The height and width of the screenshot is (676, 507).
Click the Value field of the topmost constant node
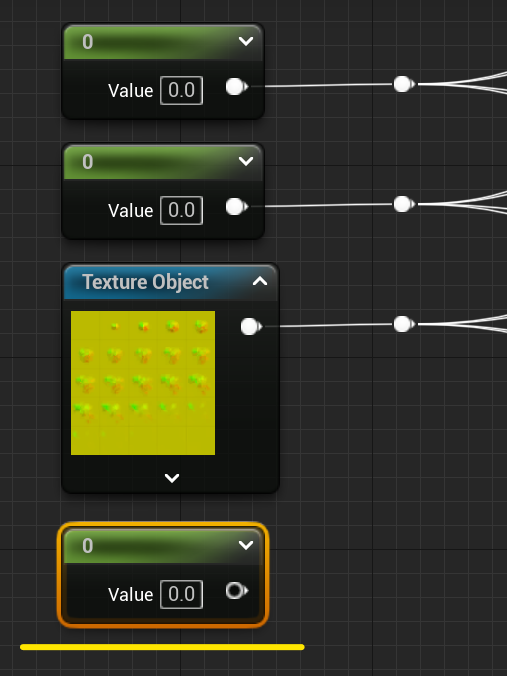pyautogui.click(x=182, y=90)
